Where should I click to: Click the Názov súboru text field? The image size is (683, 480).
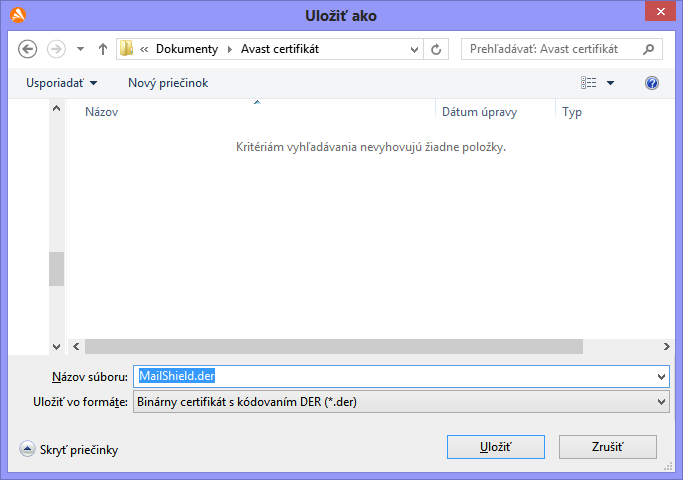coord(400,376)
